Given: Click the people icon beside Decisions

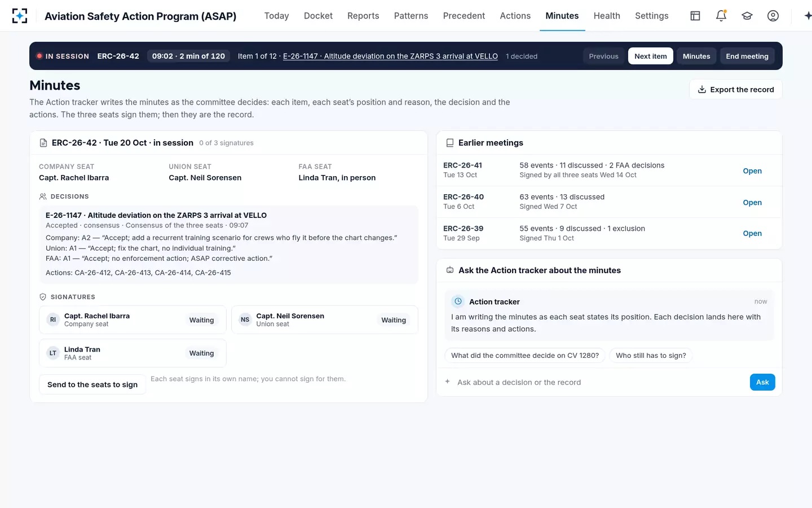Looking at the screenshot, I should [x=43, y=196].
